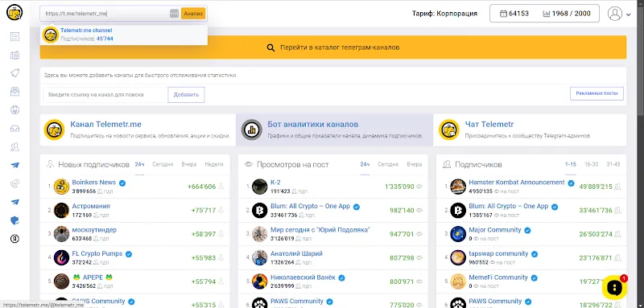Open the list icon in left sidebar
The width and height of the screenshot is (644, 308).
[x=14, y=36]
